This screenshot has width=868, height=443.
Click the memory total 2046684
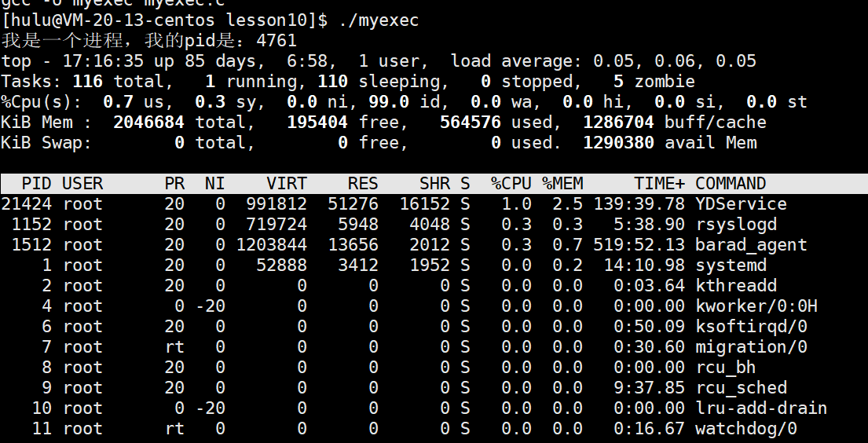coord(149,123)
